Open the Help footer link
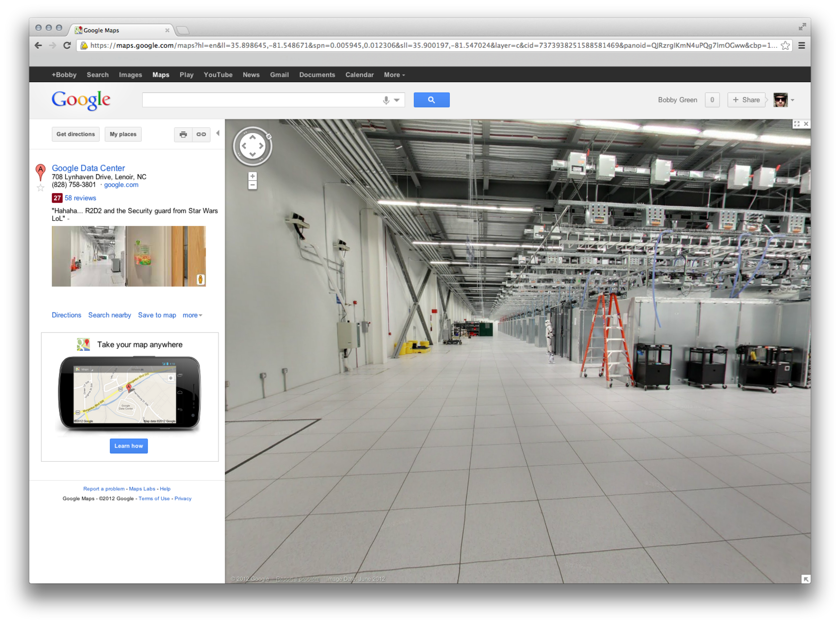Image resolution: width=840 pixels, height=624 pixels. tap(165, 489)
